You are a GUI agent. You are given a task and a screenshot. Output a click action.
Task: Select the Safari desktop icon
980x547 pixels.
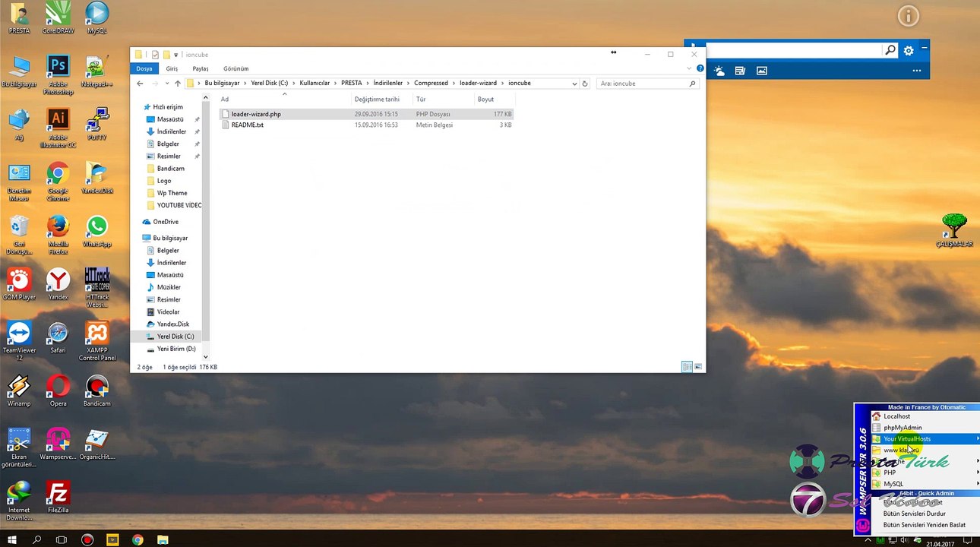click(58, 338)
